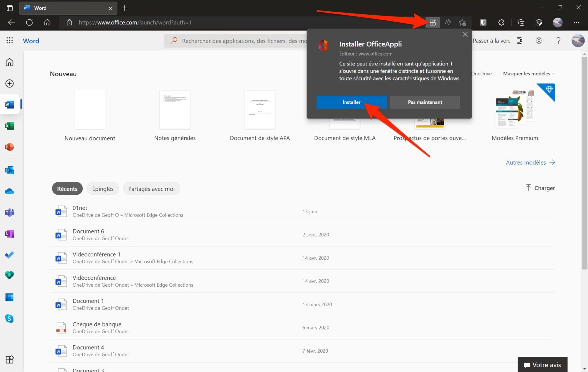Open Excel from the left sidebar
Screen dimensions: 588x372
[9, 126]
